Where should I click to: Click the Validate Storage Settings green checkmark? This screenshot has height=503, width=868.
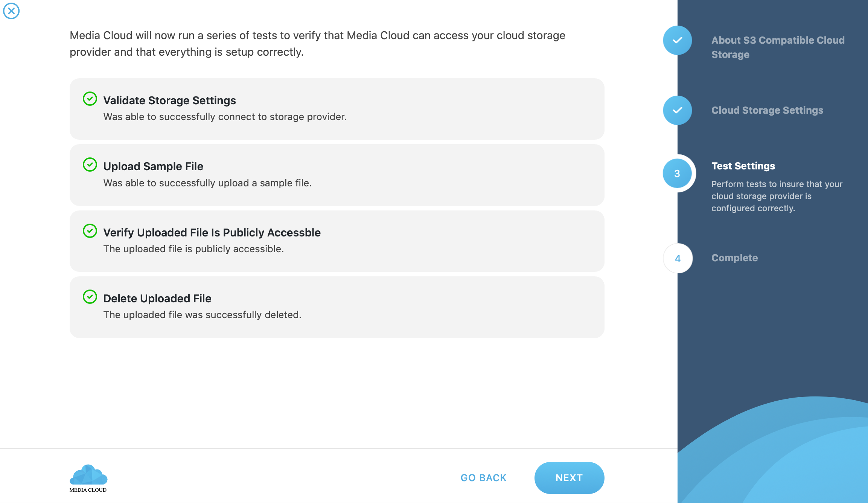(90, 99)
